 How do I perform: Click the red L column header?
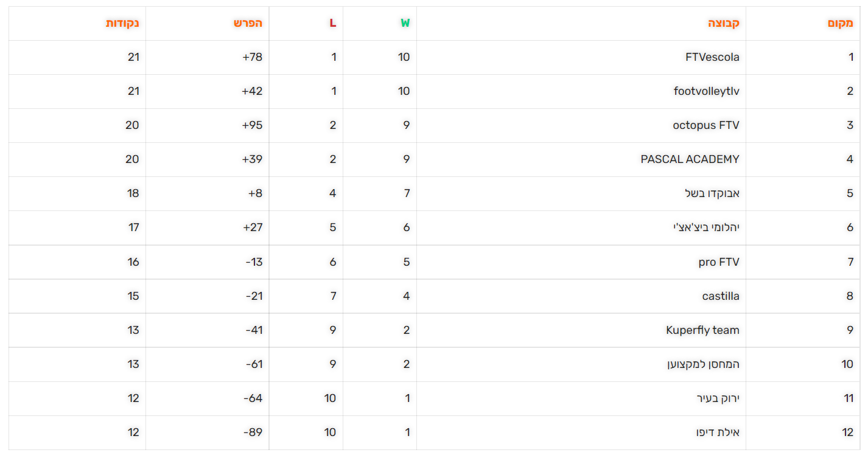pyautogui.click(x=332, y=23)
